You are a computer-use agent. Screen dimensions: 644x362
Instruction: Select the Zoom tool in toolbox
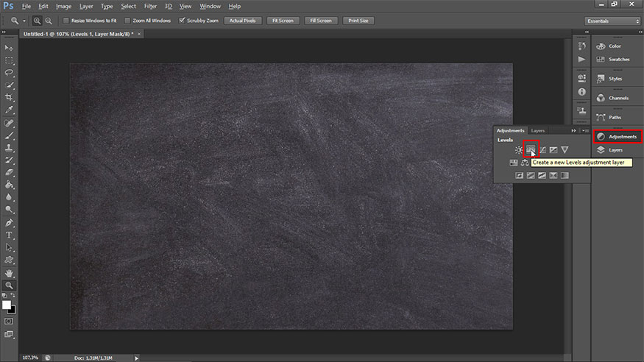tap(9, 285)
